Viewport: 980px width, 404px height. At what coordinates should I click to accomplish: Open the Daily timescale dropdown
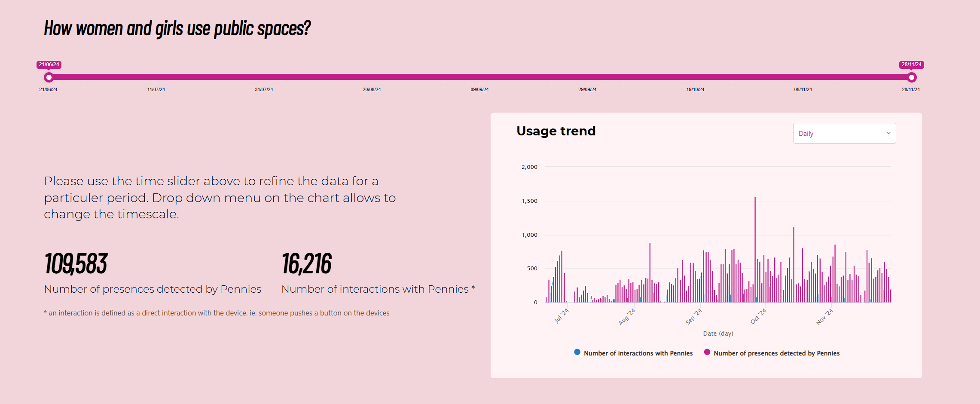pyautogui.click(x=844, y=133)
